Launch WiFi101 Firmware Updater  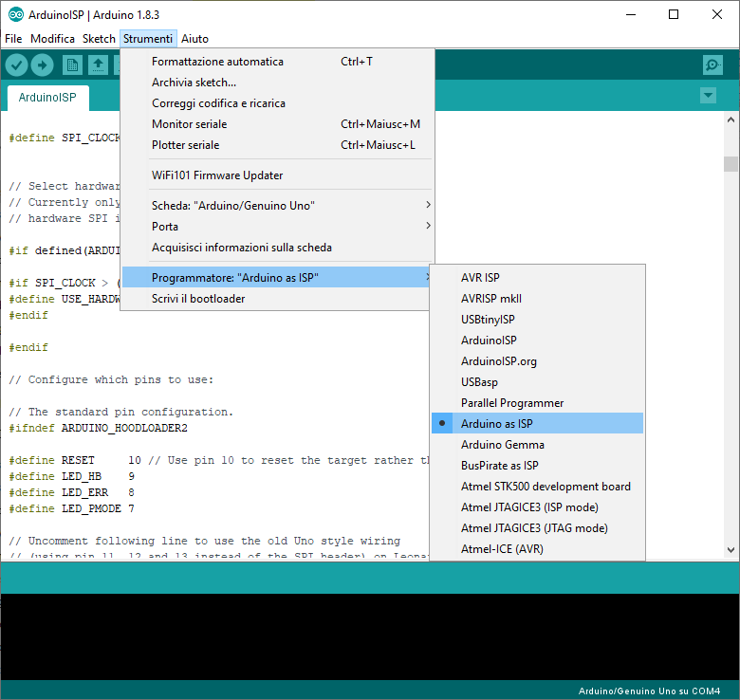[277, 175]
